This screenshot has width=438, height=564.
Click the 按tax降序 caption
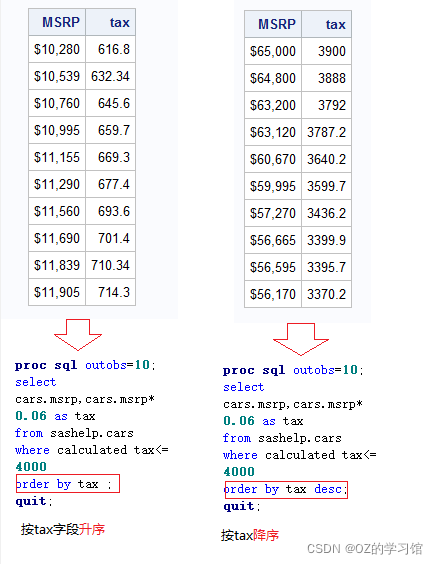coord(250,535)
